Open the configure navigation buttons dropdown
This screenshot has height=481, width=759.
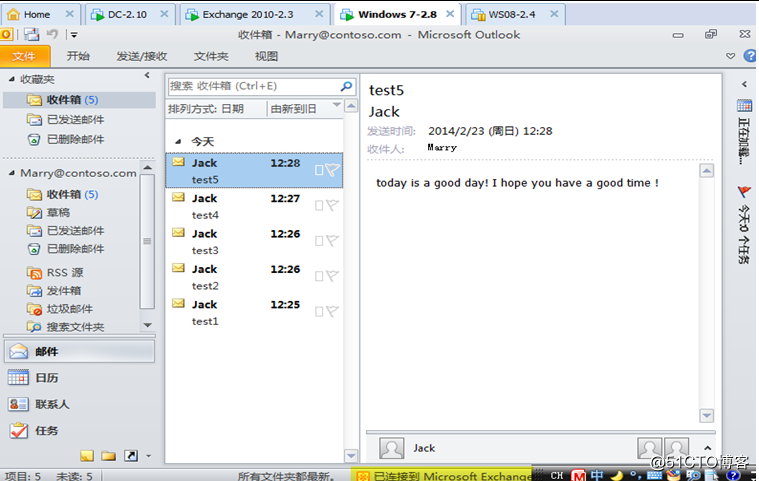click(x=149, y=456)
